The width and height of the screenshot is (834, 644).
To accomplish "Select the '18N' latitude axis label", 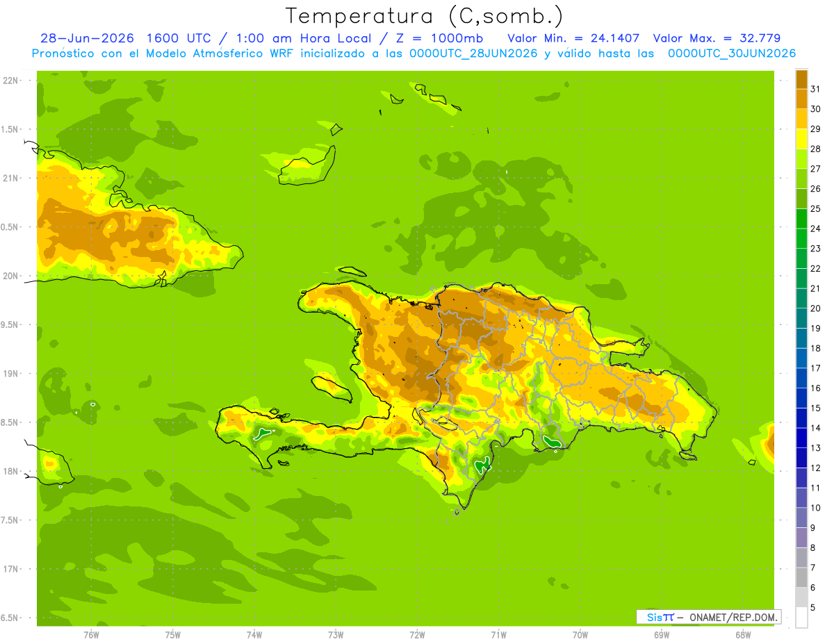I will tap(10, 471).
